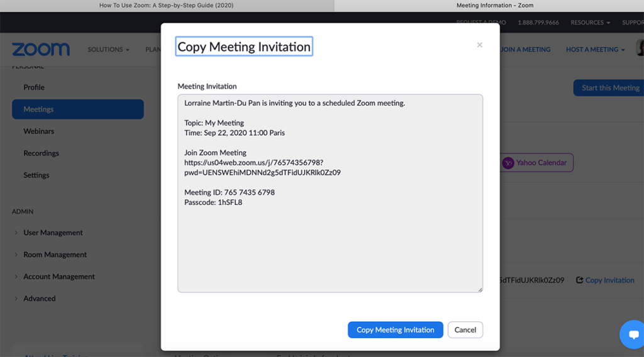The height and width of the screenshot is (357, 644).
Task: Expand the Advanced section
Action: [x=40, y=299]
